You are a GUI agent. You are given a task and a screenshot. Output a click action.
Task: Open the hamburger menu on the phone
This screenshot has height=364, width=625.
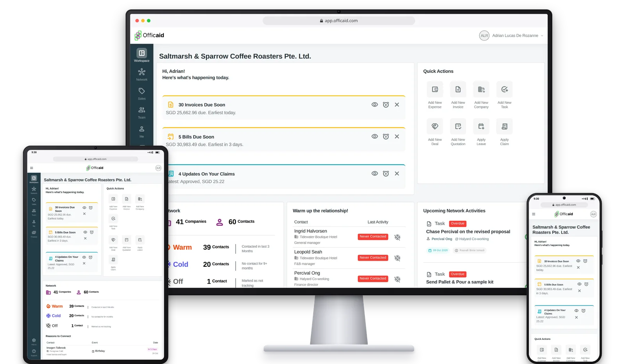[534, 214]
